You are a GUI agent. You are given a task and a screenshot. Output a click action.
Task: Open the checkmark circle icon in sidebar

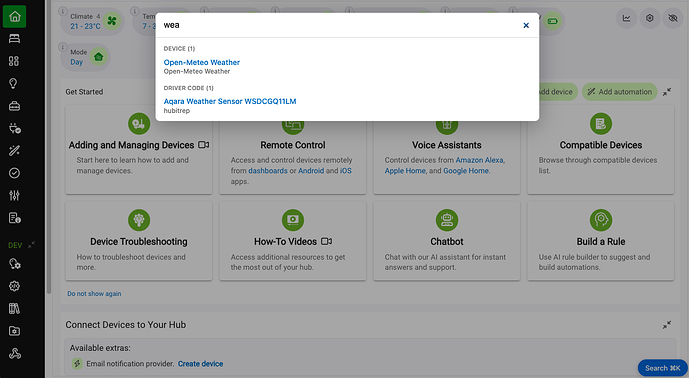pos(15,173)
